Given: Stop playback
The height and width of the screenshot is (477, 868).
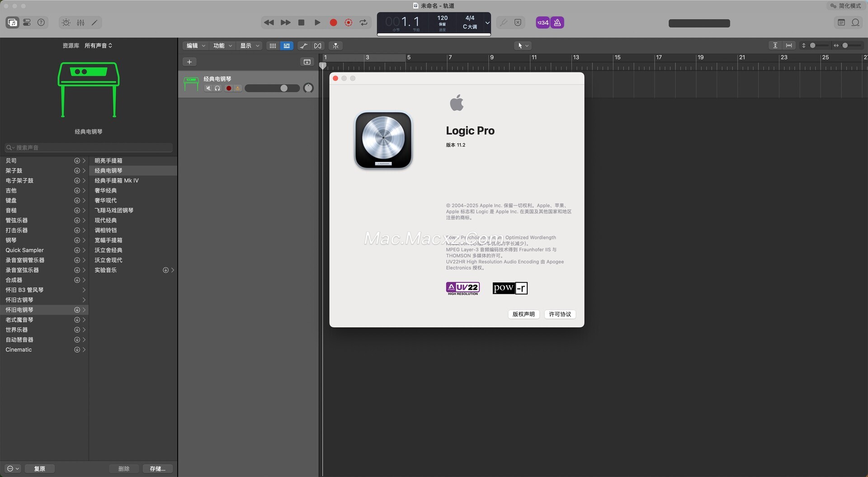Looking at the screenshot, I should coord(302,23).
